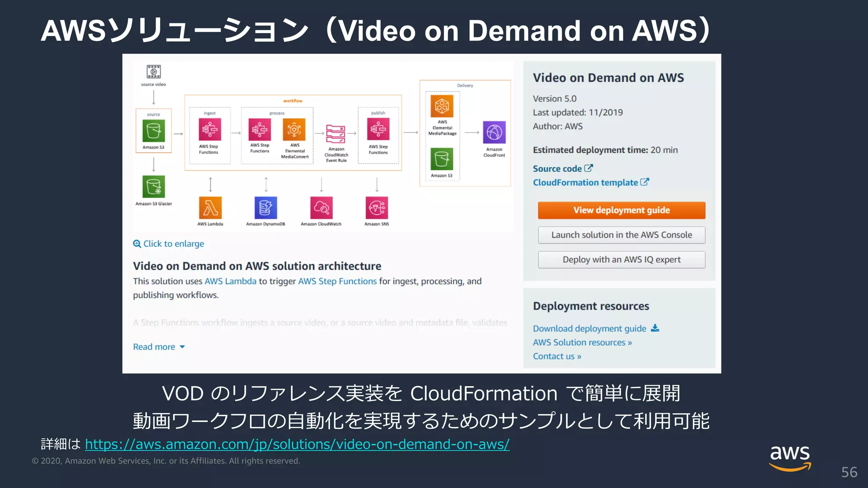Click the Video on Demand on AWS panel heading
This screenshot has height=488, width=868.
click(x=608, y=78)
